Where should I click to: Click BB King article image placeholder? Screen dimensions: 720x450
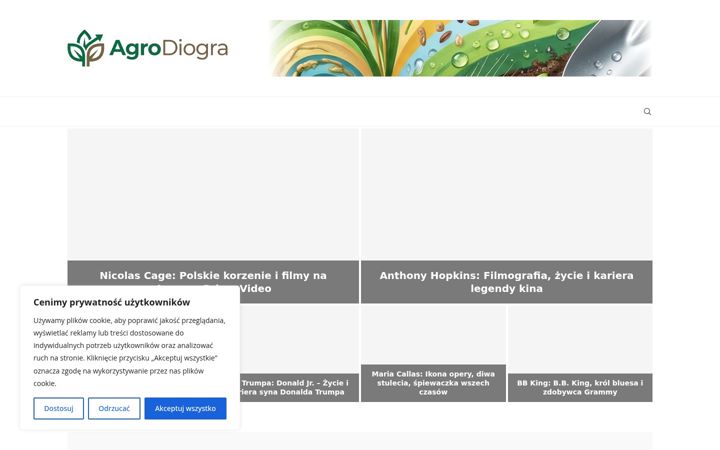(x=580, y=340)
